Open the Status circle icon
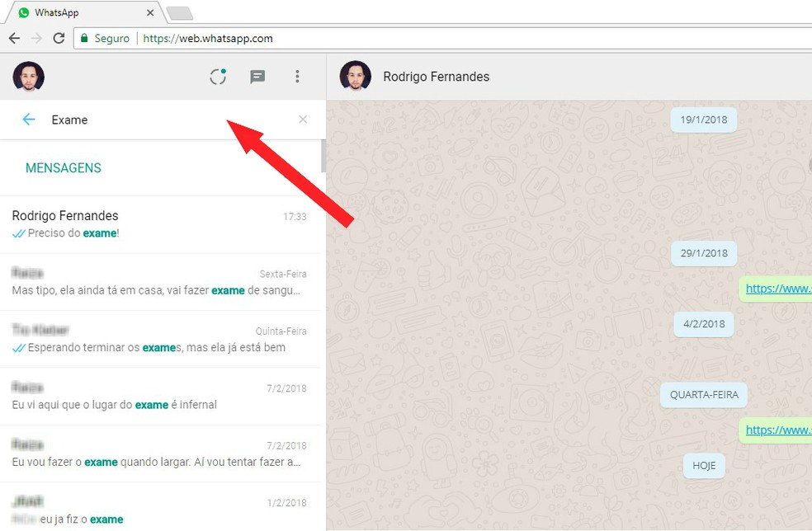This screenshot has width=812, height=531. point(218,77)
